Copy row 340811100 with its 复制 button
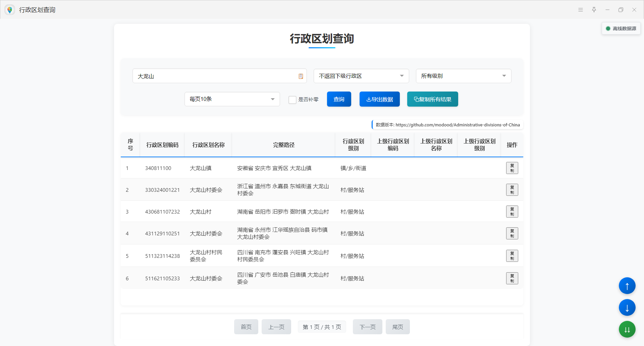 [512, 168]
